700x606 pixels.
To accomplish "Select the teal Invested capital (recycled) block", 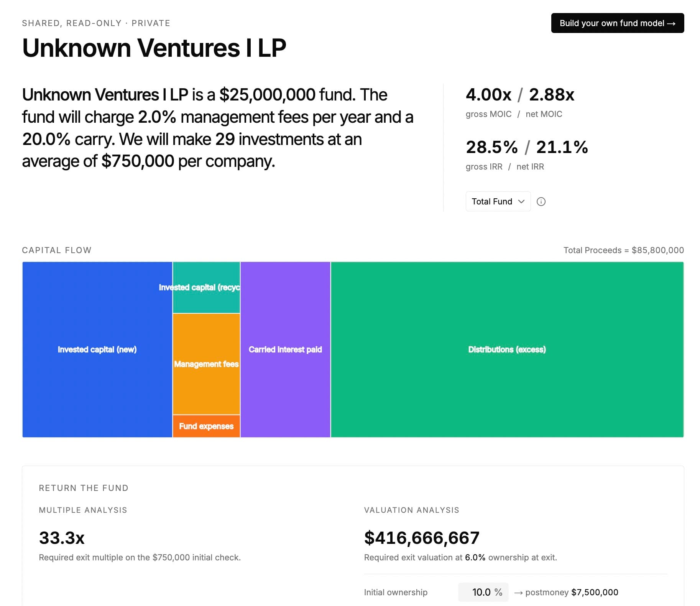I will click(206, 288).
